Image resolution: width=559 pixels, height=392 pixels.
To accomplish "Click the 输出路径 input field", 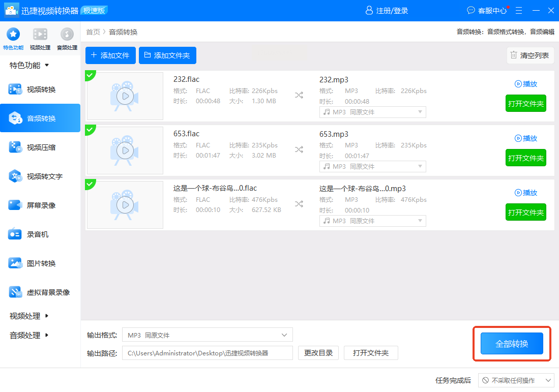I will pos(208,353).
